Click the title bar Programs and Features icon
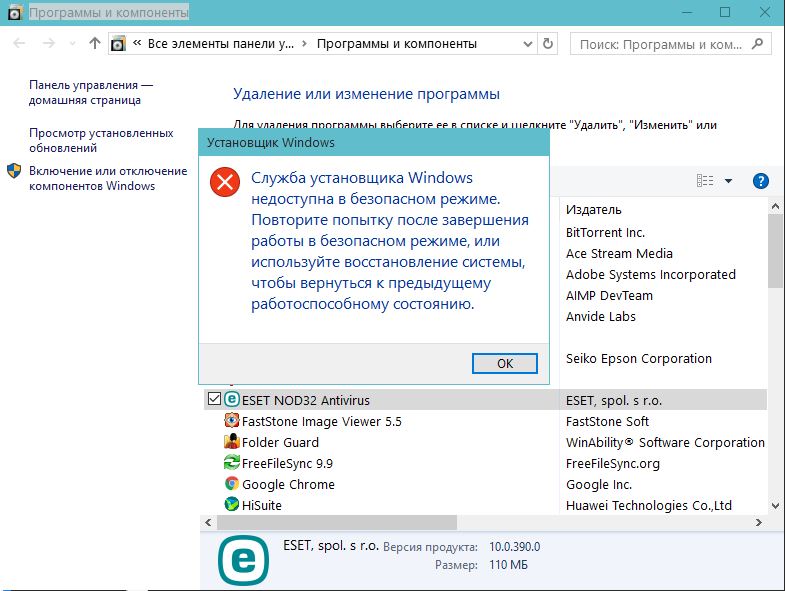This screenshot has width=785, height=591. point(15,13)
